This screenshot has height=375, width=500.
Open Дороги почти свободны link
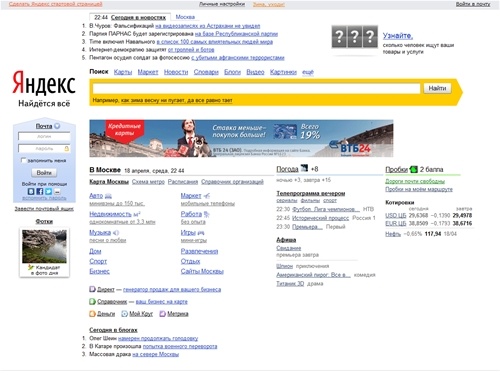click(415, 181)
